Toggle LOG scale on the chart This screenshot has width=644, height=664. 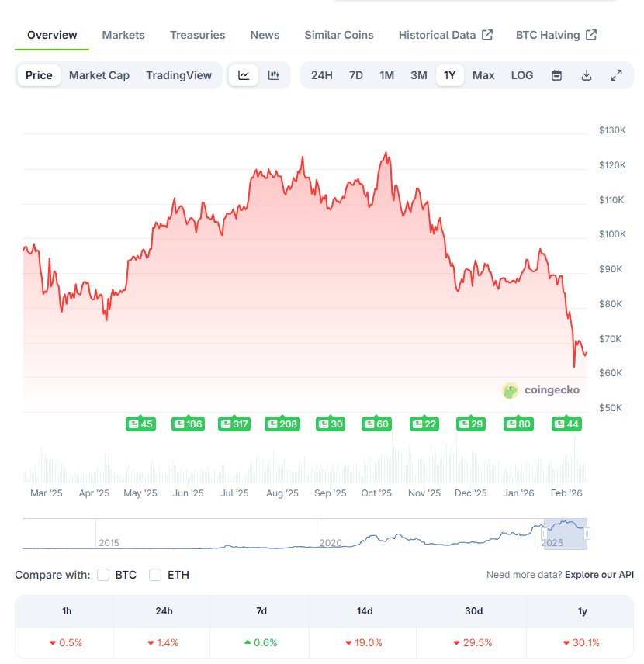coord(522,75)
